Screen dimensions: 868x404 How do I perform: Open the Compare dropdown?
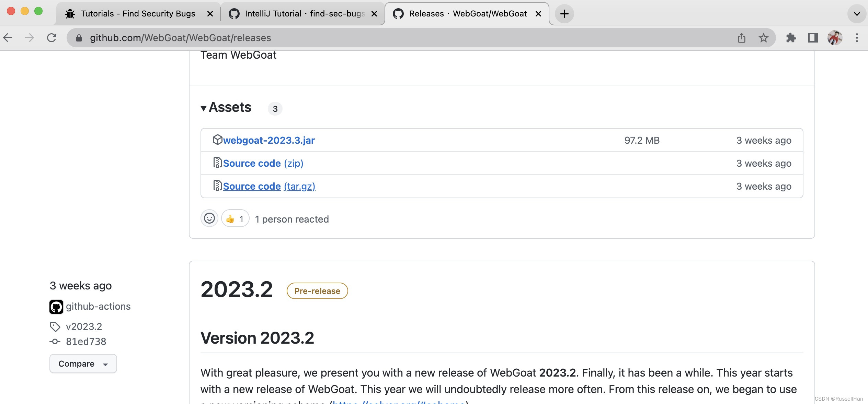[x=83, y=364]
